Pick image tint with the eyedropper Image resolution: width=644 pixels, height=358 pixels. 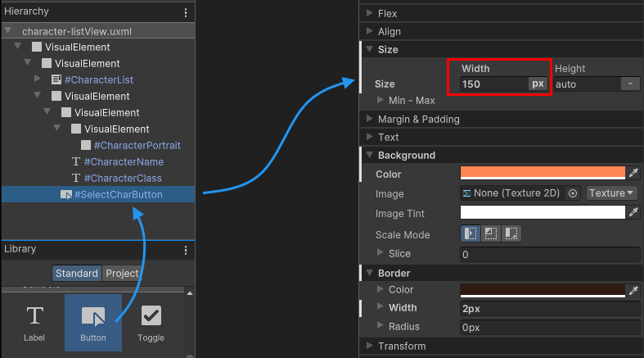(x=633, y=213)
